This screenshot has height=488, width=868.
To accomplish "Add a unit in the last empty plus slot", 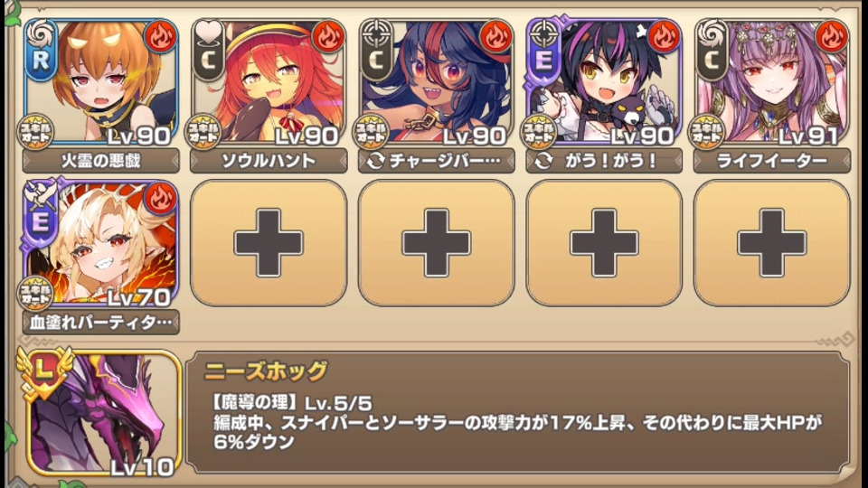I will click(771, 242).
